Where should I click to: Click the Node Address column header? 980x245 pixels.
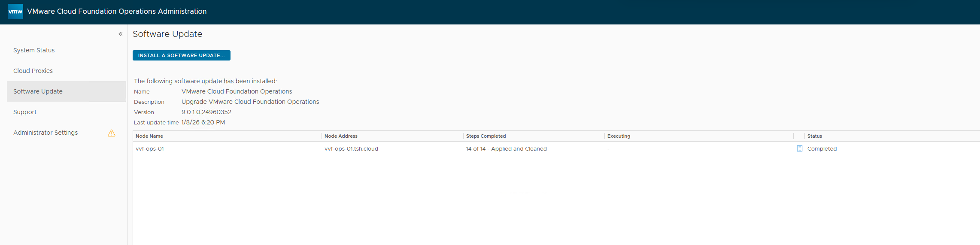tap(341, 136)
